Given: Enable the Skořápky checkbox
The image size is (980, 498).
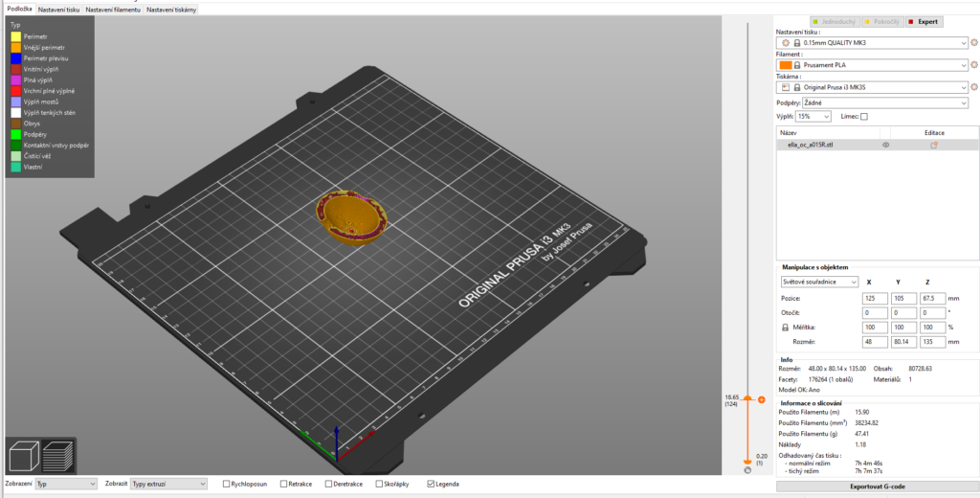Looking at the screenshot, I should point(379,484).
